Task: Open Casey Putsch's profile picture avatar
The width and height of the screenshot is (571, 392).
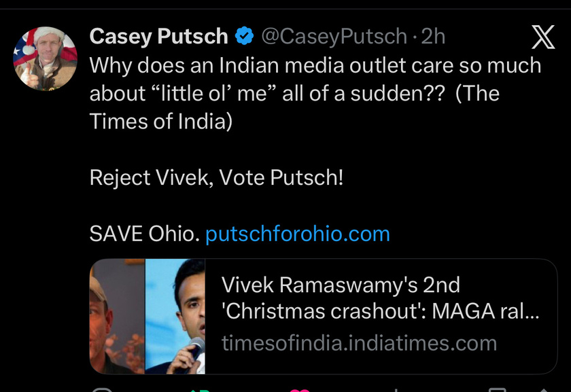Action: pos(45,59)
